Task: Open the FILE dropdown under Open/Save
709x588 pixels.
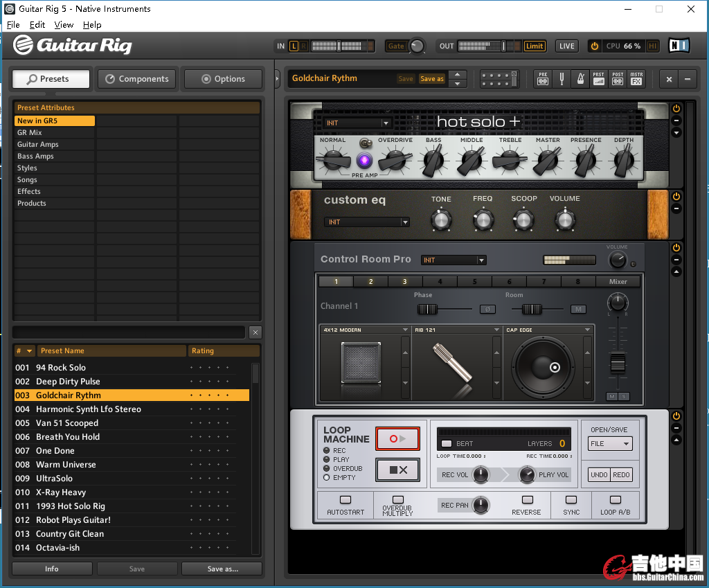Action: (609, 444)
